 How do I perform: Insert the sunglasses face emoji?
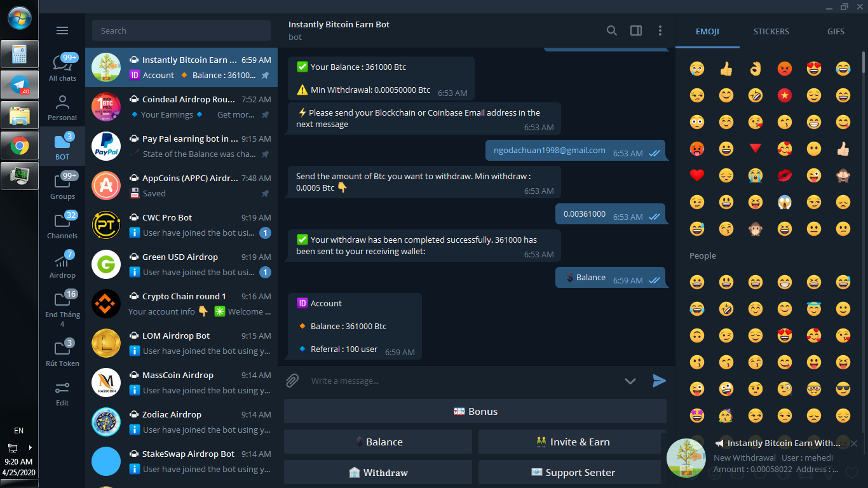point(843,389)
